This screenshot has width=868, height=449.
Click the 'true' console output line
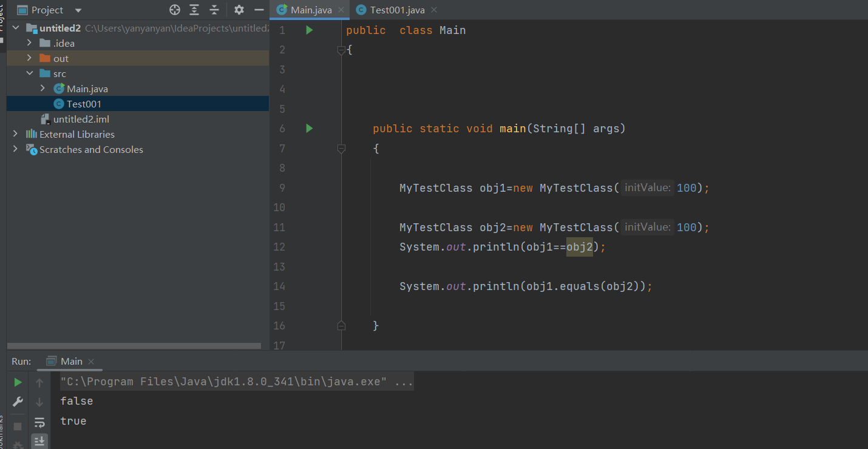[73, 420]
